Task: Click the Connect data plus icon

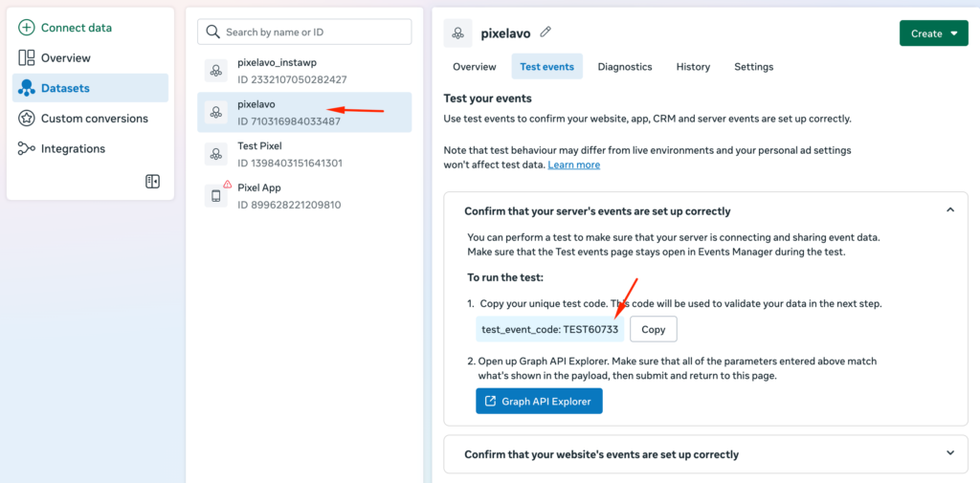Action: point(27,28)
